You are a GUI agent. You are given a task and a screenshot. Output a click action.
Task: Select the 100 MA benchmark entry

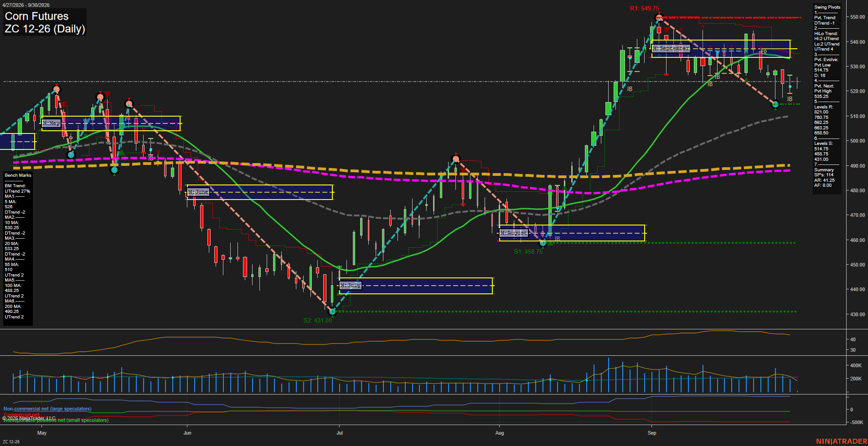(13, 286)
